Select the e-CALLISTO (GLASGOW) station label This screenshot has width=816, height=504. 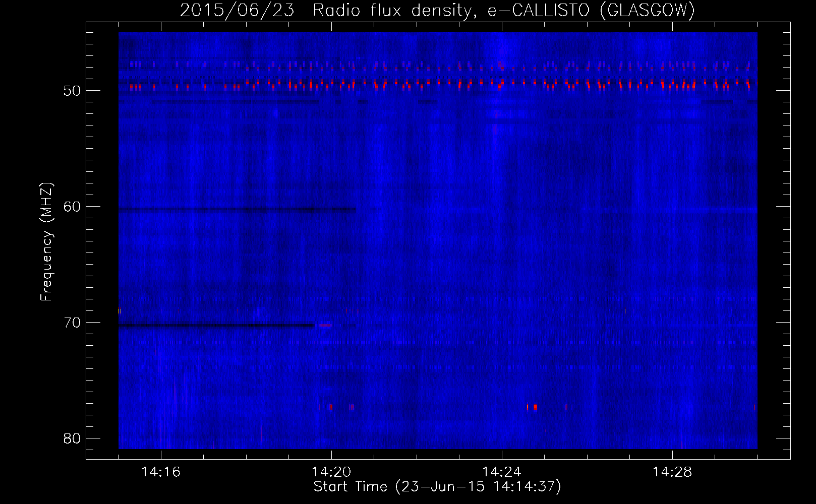pos(591,11)
